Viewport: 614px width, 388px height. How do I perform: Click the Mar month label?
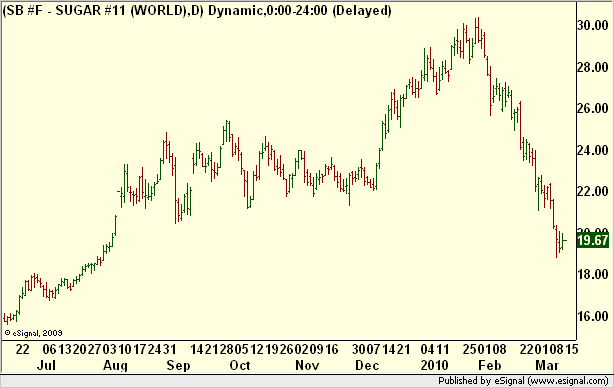point(547,365)
